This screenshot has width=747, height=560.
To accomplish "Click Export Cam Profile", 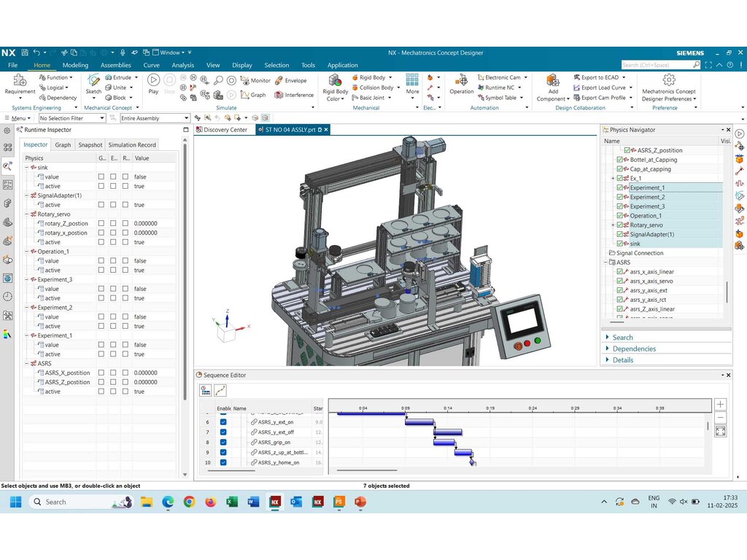I will pyautogui.click(x=600, y=98).
